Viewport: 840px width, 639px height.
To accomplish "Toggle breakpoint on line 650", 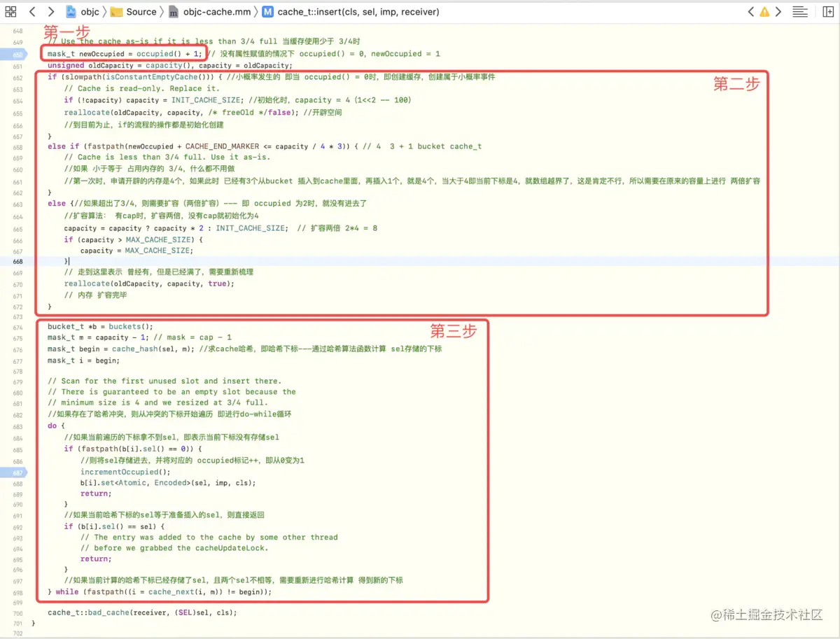I will (13, 54).
